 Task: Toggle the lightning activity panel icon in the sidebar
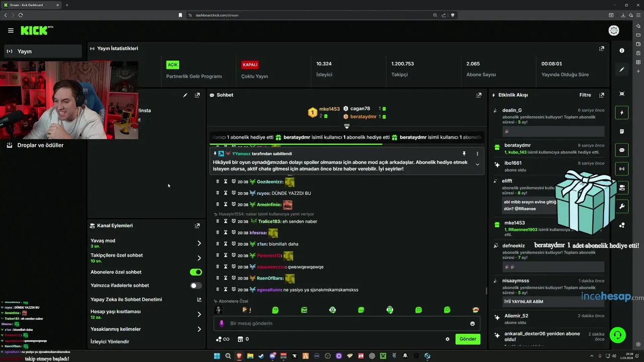point(622,113)
